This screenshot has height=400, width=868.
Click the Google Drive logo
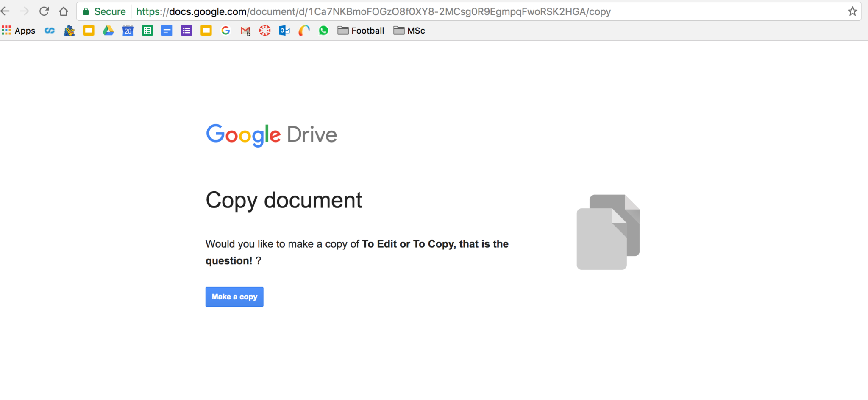(271, 135)
